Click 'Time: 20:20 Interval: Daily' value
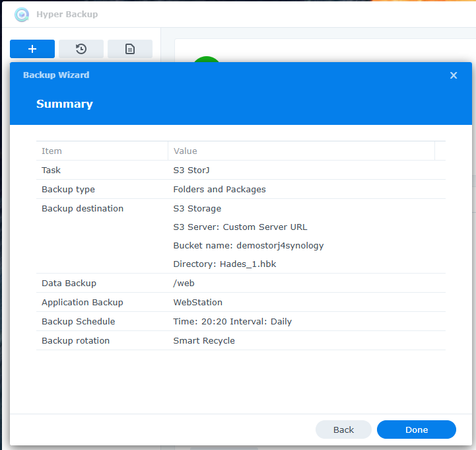476x450 pixels. 232,321
